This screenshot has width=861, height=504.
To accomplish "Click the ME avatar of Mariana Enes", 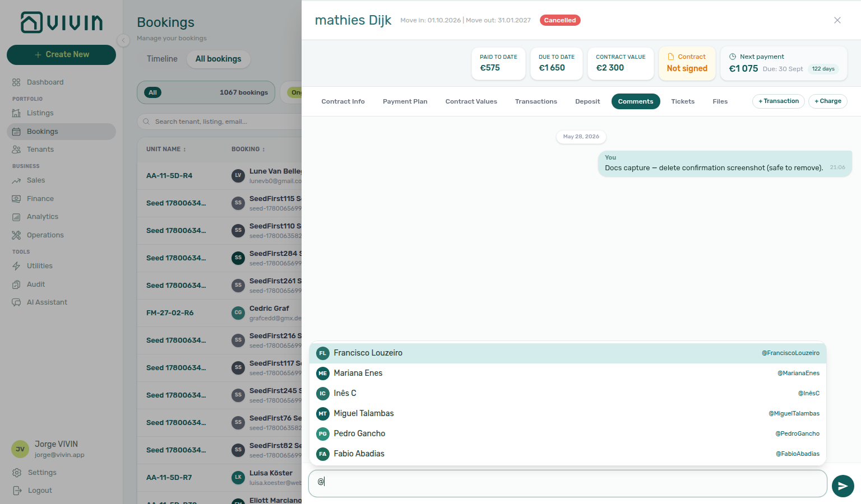I will tap(323, 374).
